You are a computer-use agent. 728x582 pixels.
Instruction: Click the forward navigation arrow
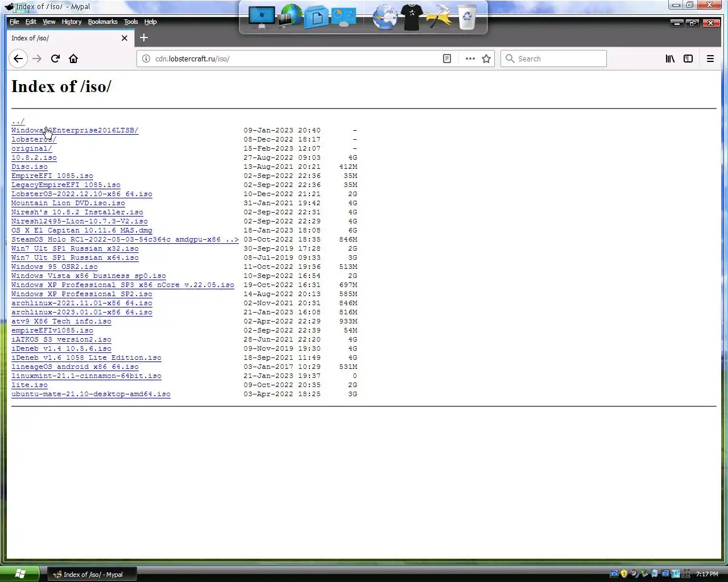click(x=37, y=59)
